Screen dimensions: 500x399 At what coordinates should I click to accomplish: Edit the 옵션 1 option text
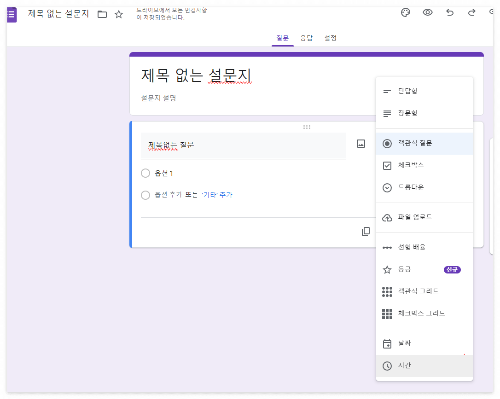(163, 173)
